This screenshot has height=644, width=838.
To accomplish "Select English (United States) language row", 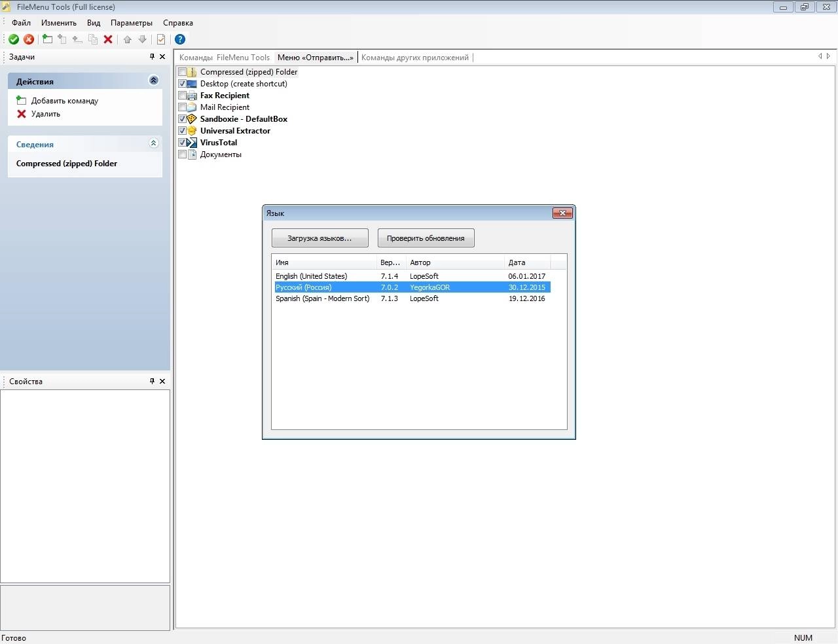I will point(412,276).
